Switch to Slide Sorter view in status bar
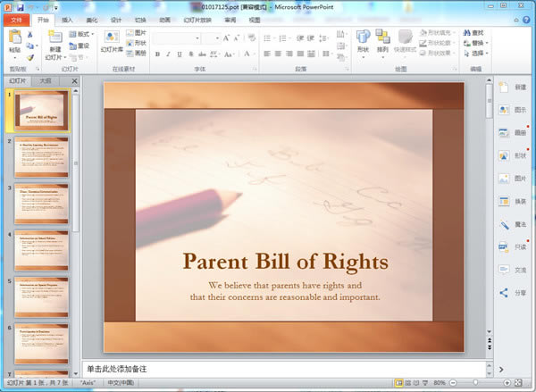The height and width of the screenshot is (392, 536). [408, 383]
